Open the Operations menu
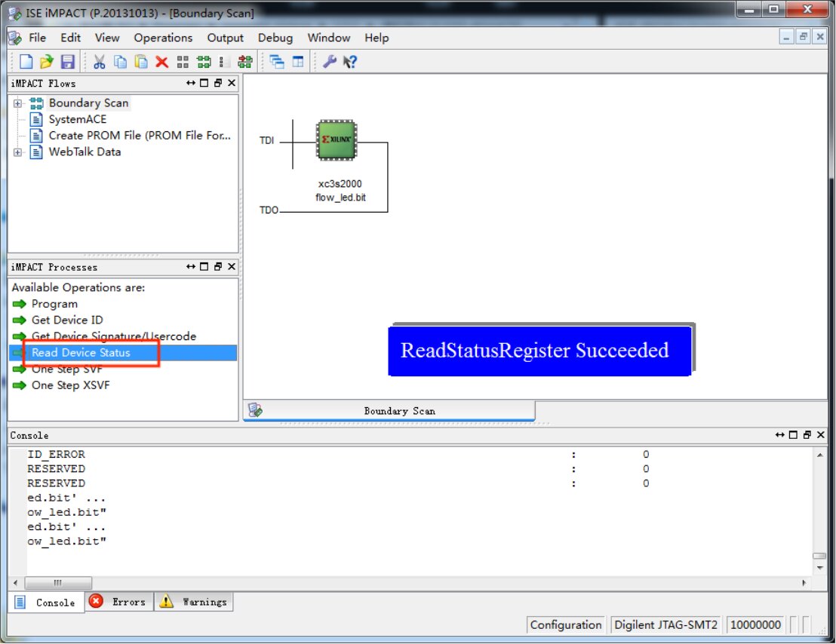 pos(163,38)
